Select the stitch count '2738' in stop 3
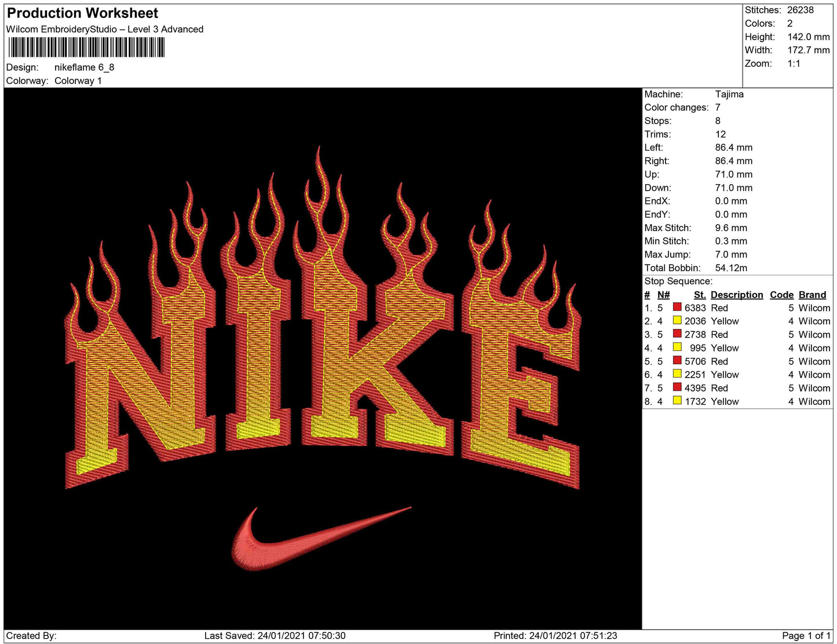Viewport: 837px width, 644px height. coord(695,334)
